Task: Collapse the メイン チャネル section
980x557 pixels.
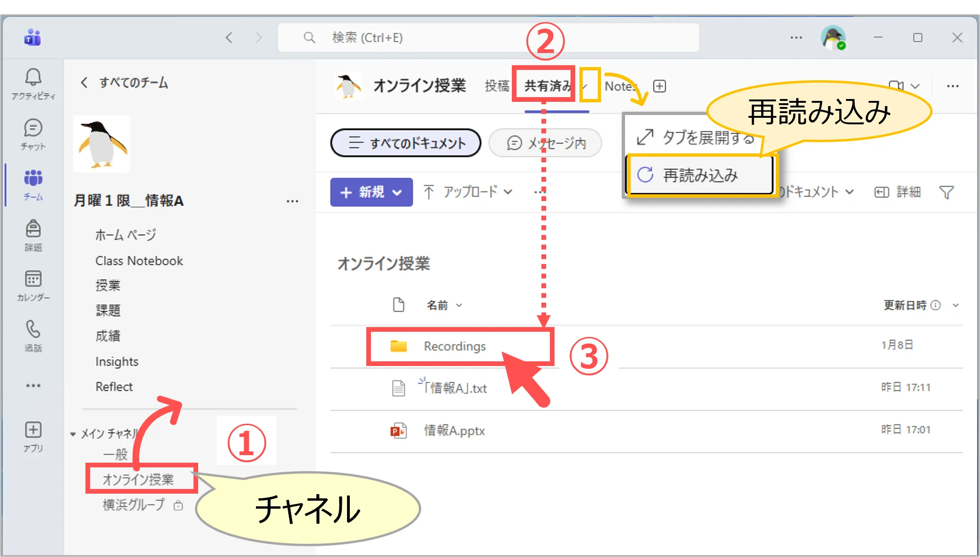Action: (x=73, y=434)
